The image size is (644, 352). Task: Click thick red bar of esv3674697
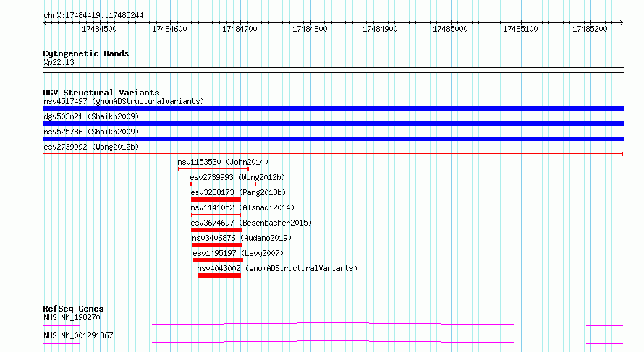tap(216, 230)
